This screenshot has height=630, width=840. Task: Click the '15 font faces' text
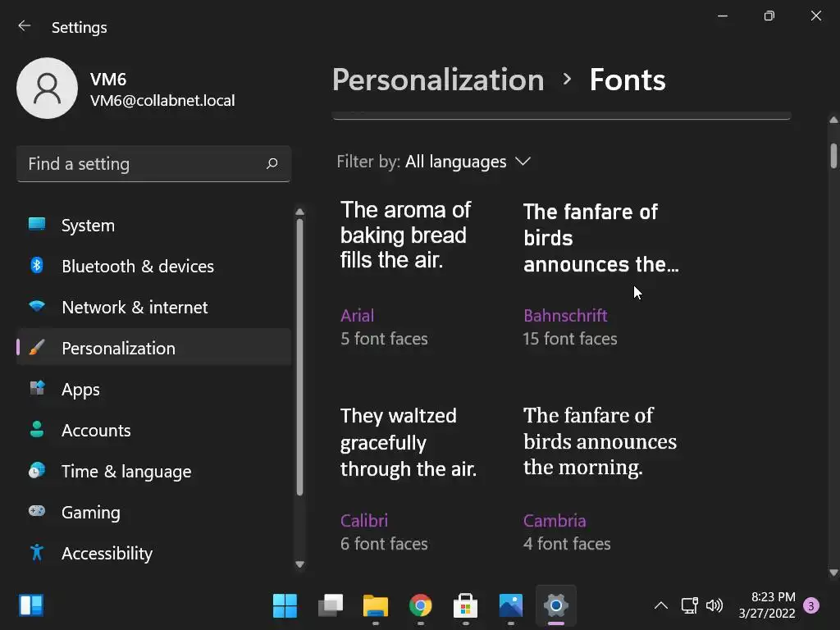(x=570, y=339)
